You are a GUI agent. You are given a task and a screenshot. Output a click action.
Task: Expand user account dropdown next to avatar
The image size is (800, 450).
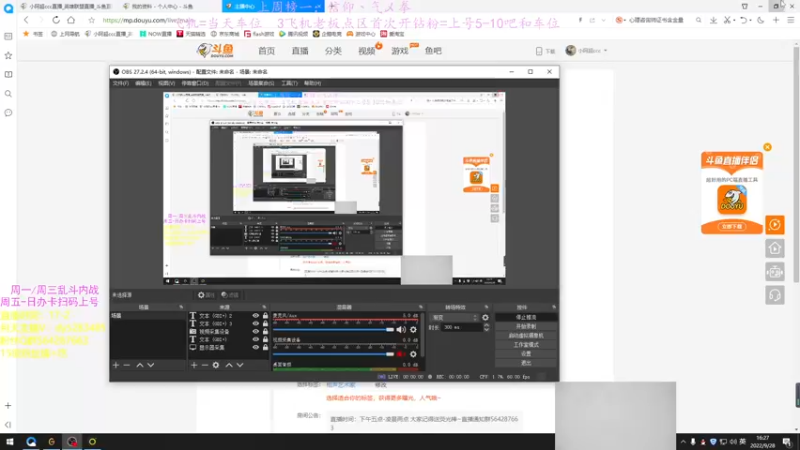tap(606, 51)
